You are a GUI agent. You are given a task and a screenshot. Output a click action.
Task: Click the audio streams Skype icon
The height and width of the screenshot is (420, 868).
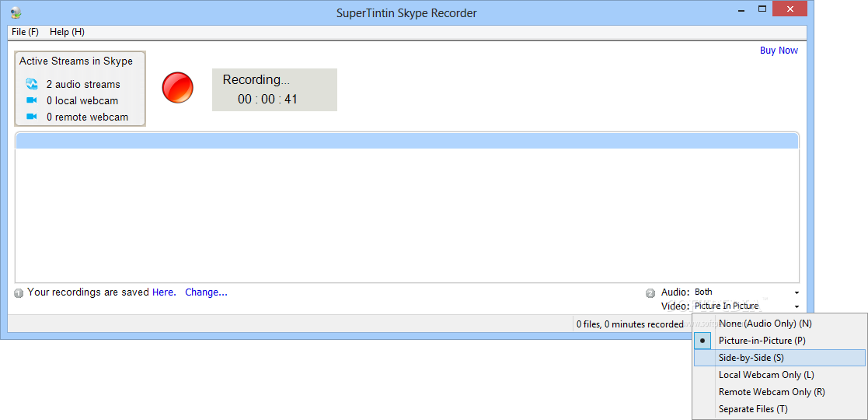coord(32,84)
